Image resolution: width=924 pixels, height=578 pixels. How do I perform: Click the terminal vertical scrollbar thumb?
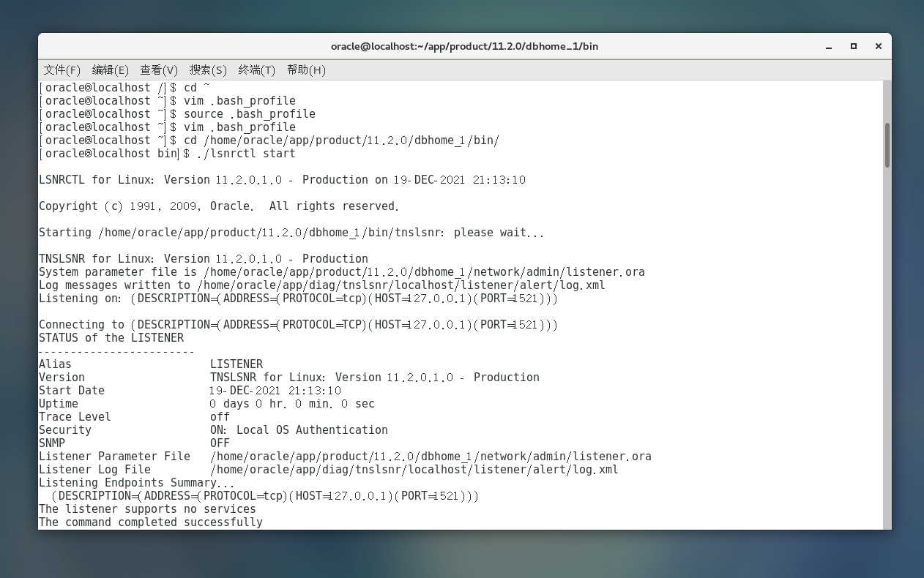click(887, 145)
